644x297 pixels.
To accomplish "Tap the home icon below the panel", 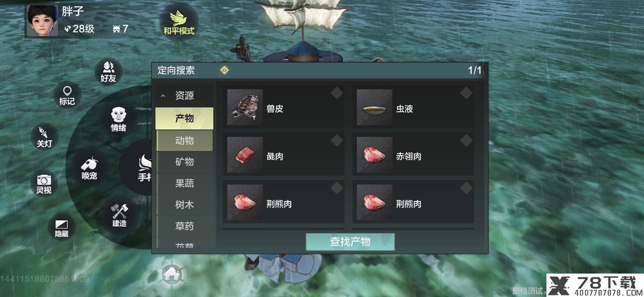I will (x=173, y=274).
